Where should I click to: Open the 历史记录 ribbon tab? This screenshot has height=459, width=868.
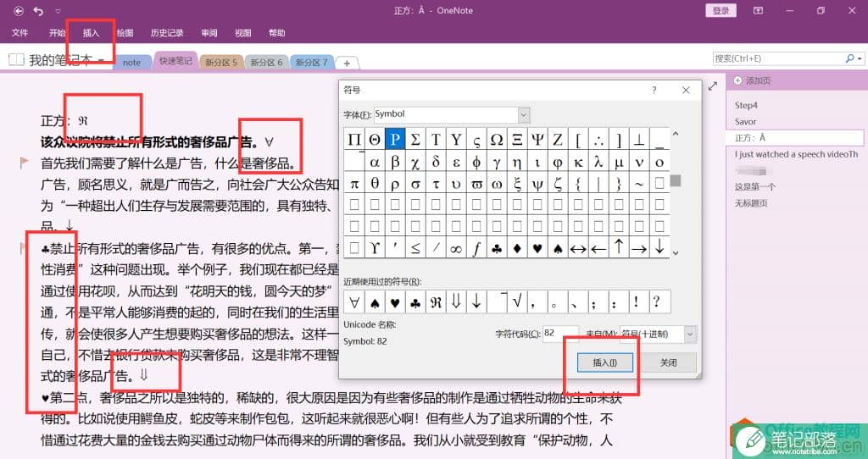click(x=167, y=33)
